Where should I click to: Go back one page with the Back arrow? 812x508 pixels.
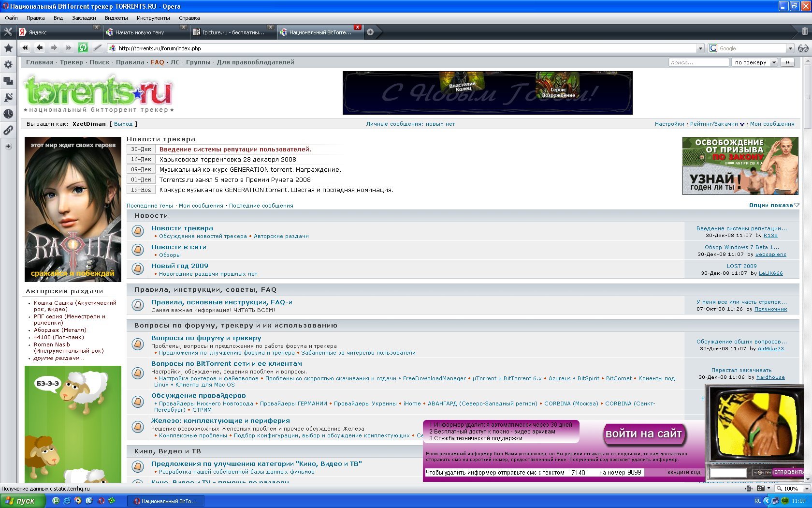(x=40, y=48)
